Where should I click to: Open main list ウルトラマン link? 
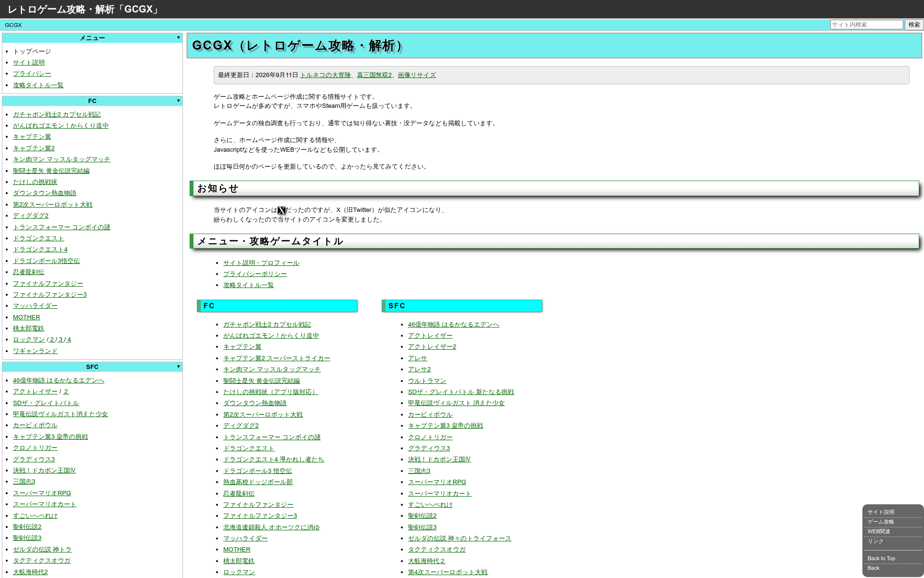pyautogui.click(x=427, y=381)
